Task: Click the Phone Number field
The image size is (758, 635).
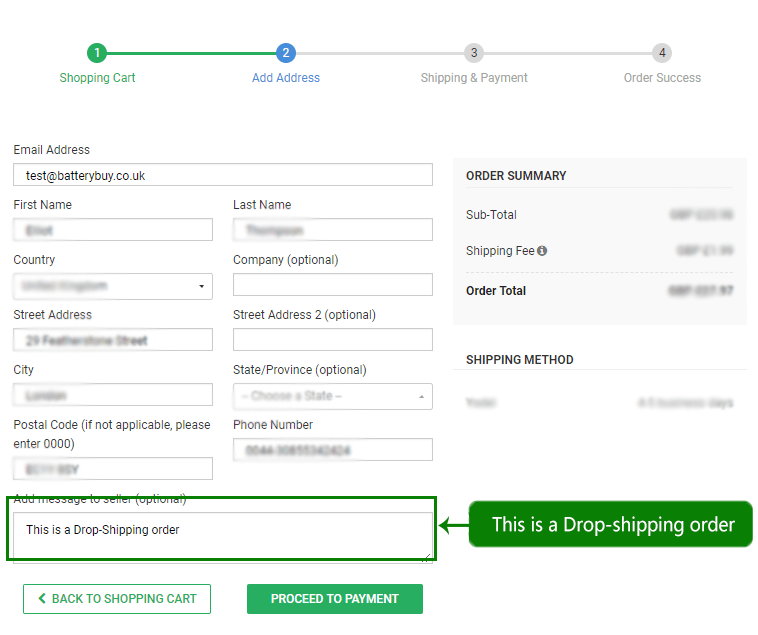Action: pos(332,450)
